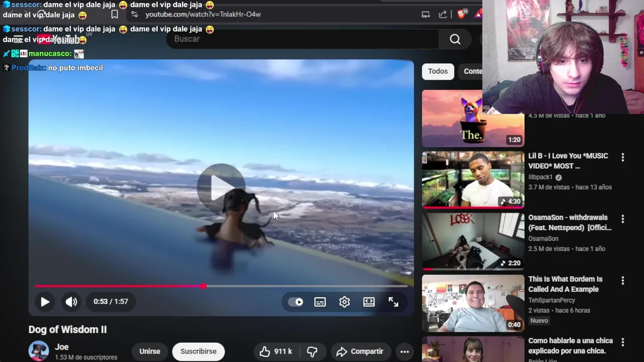The width and height of the screenshot is (644, 362).
Task: Open the TehSpartanPercy channel name
Action: pyautogui.click(x=551, y=300)
